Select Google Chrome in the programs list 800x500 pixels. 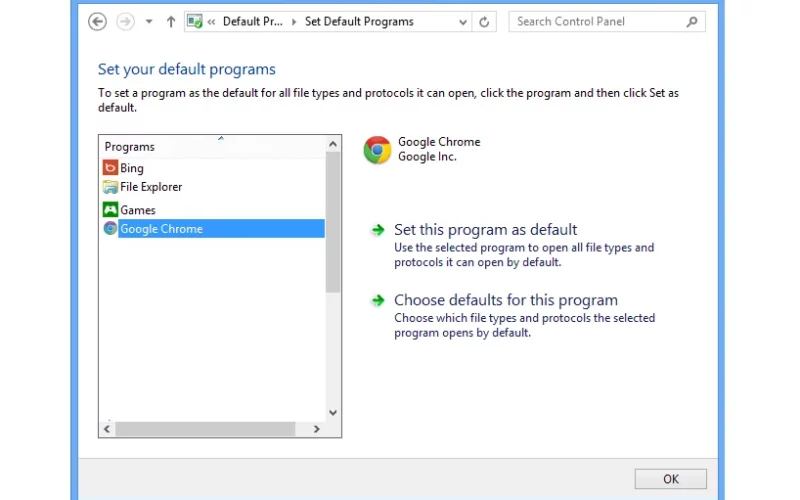pos(221,229)
